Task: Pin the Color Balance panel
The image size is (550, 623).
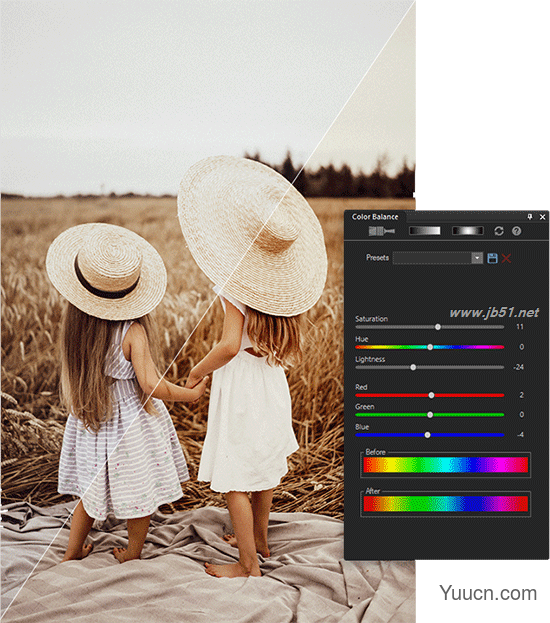Action: 530,217
